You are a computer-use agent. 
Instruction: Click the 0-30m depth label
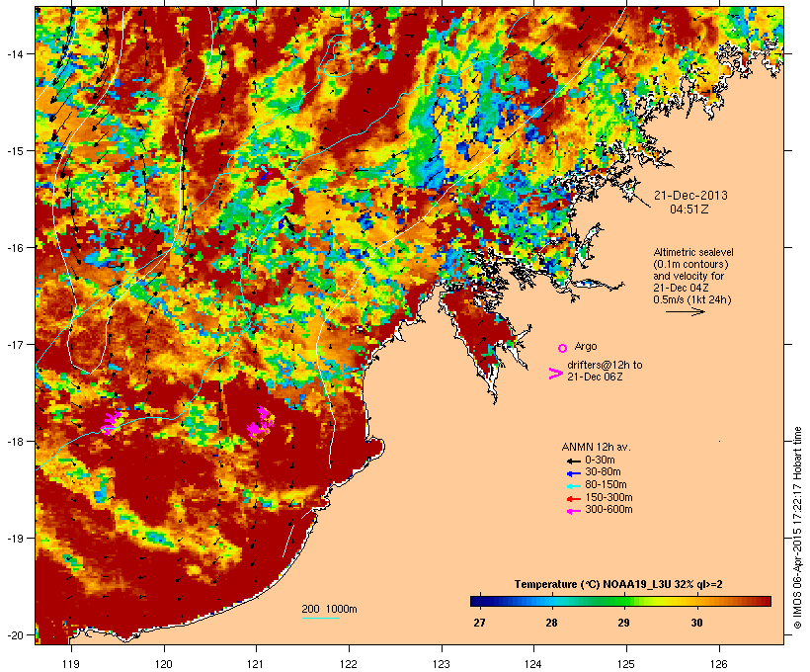600,461
